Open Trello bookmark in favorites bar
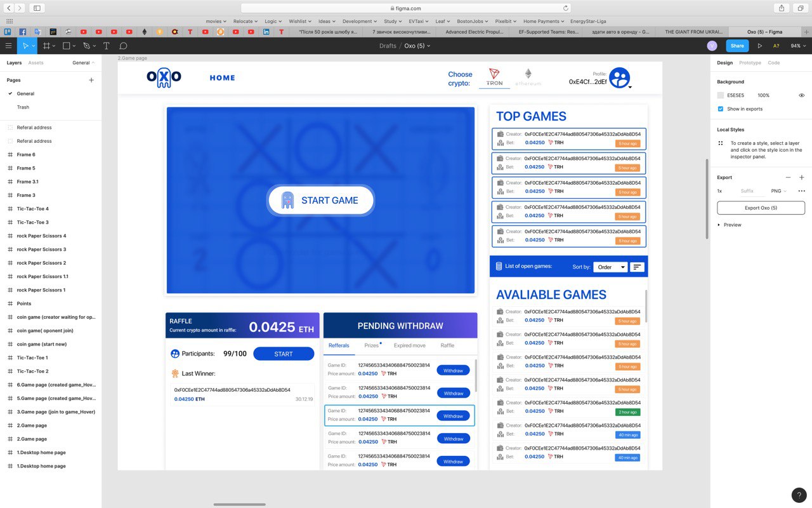The width and height of the screenshot is (812, 508). 7,31
